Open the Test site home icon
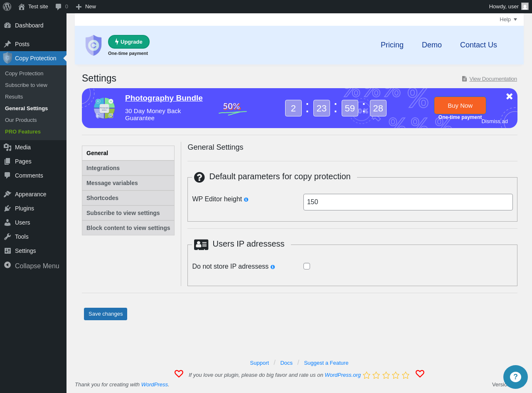 [x=22, y=7]
